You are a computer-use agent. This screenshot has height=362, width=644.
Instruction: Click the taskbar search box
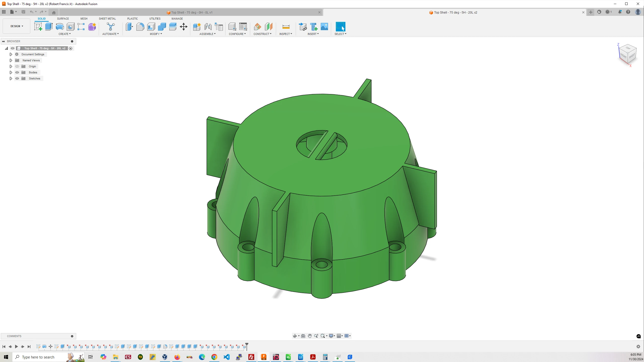click(48, 357)
